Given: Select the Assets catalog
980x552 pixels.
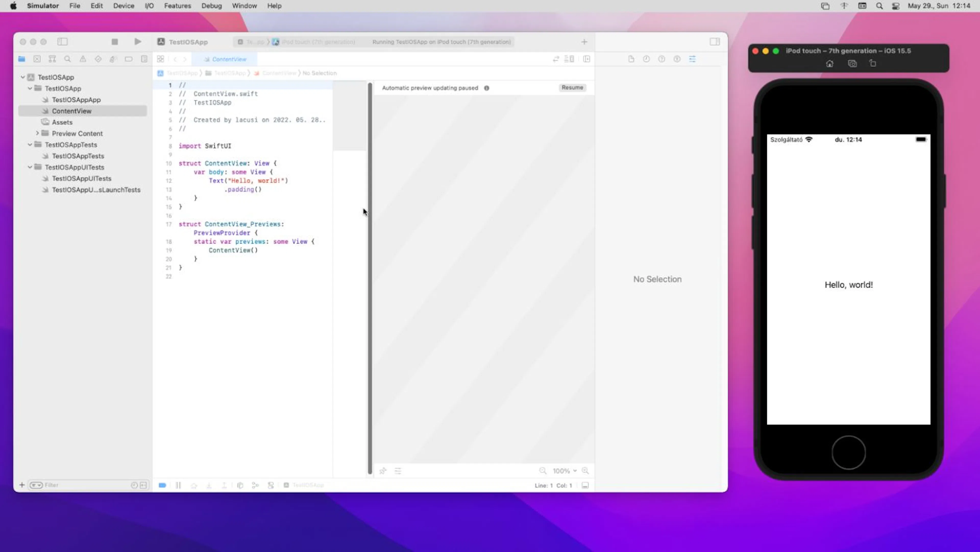Looking at the screenshot, I should pyautogui.click(x=62, y=122).
